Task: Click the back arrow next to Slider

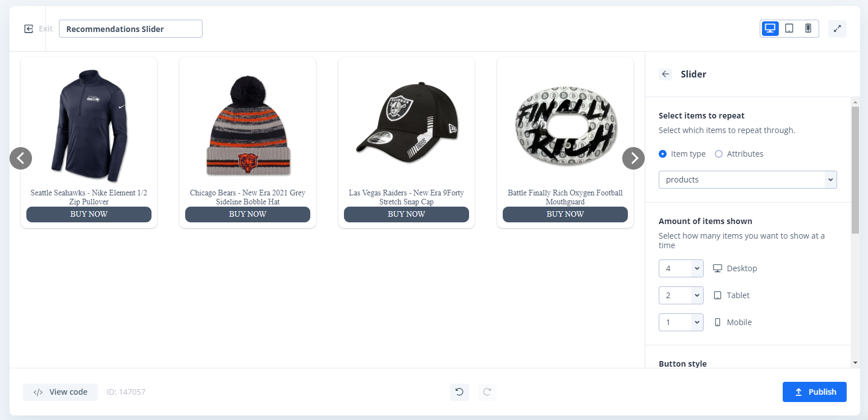Action: (665, 74)
